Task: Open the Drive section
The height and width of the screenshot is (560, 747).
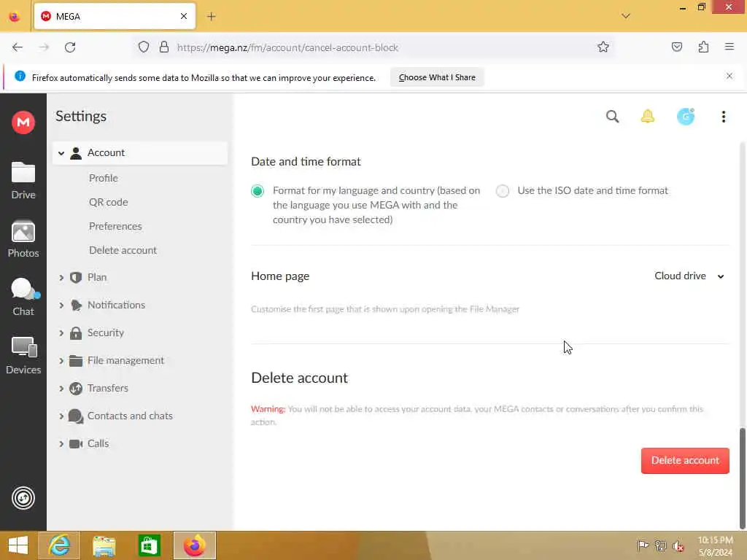Action: (x=23, y=181)
